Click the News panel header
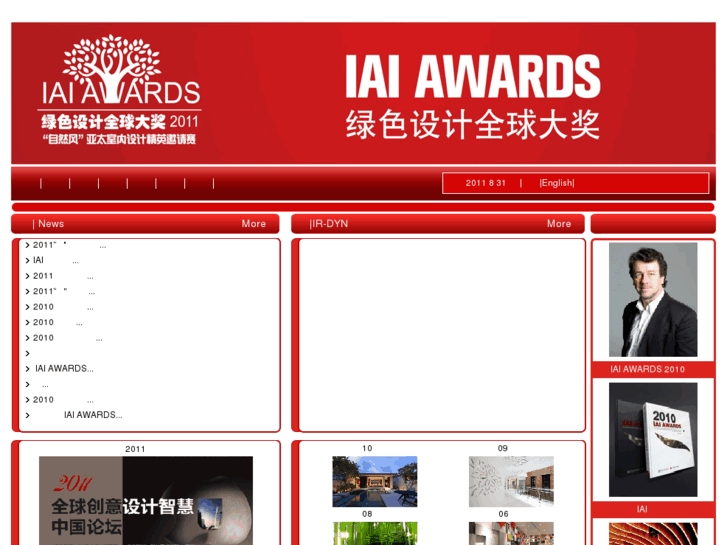 (x=145, y=224)
